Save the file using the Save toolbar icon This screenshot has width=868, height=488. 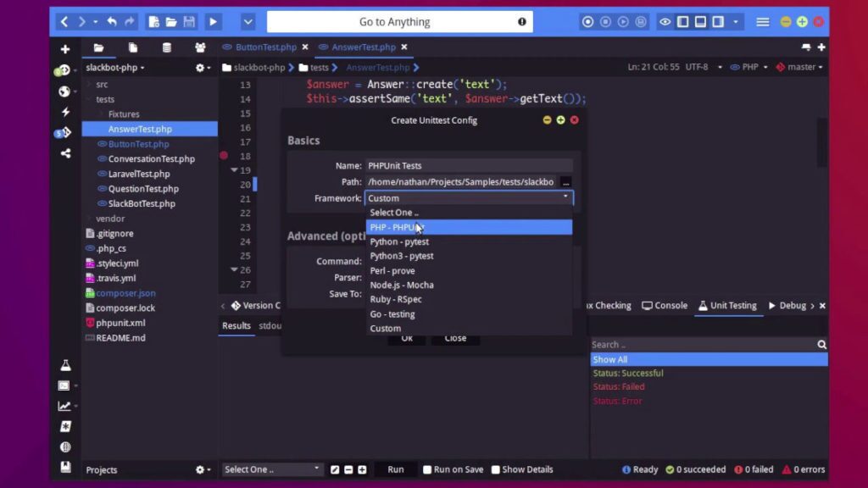point(188,21)
